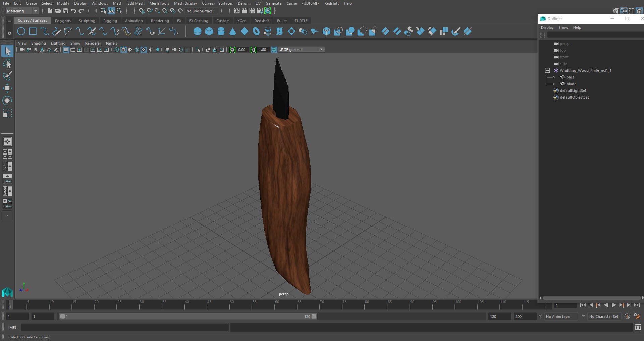This screenshot has height=341, width=644.
Task: Create a NURBS Torus from shelf
Action: [256, 32]
